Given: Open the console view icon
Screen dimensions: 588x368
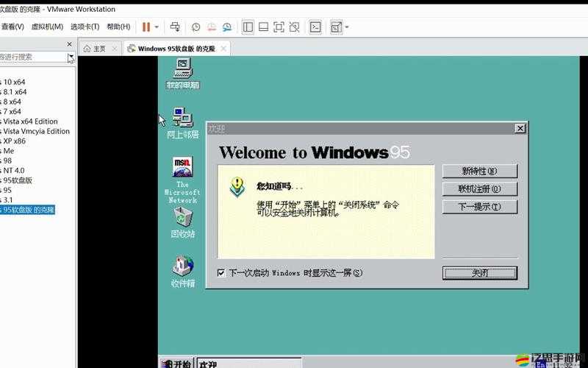Looking at the screenshot, I should pyautogui.click(x=315, y=27).
